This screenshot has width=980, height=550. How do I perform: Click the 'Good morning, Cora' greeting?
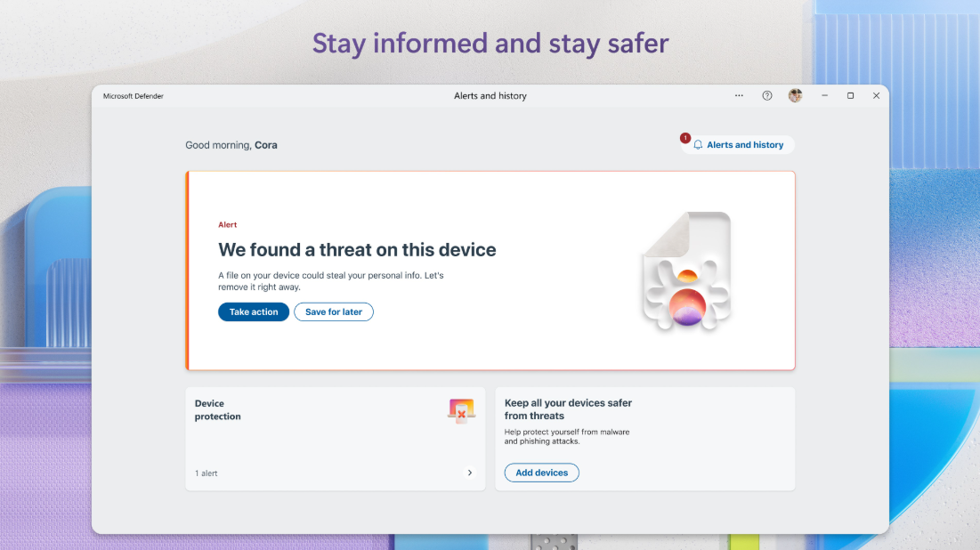pyautogui.click(x=231, y=145)
